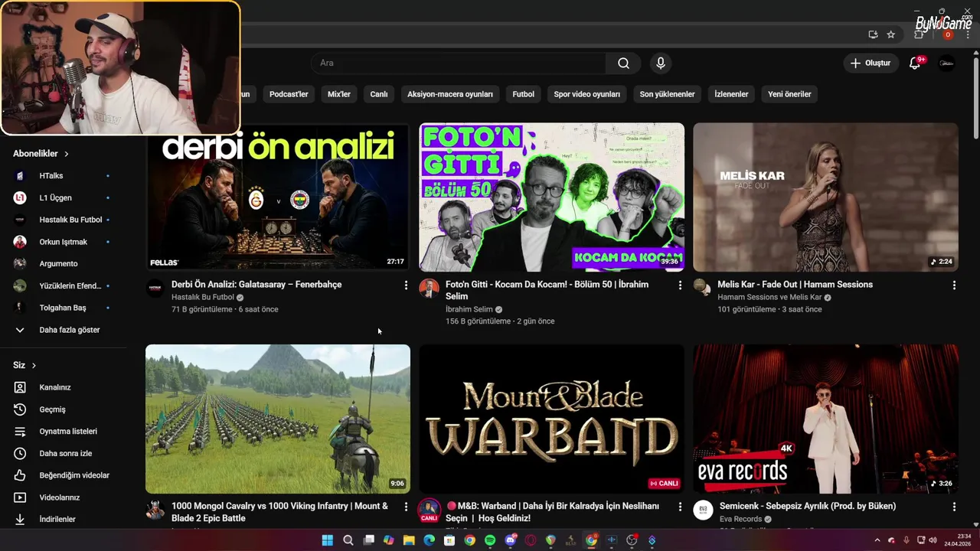Image resolution: width=980 pixels, height=551 pixels.
Task: Select the Podcast'ler filter chip
Action: tap(289, 94)
